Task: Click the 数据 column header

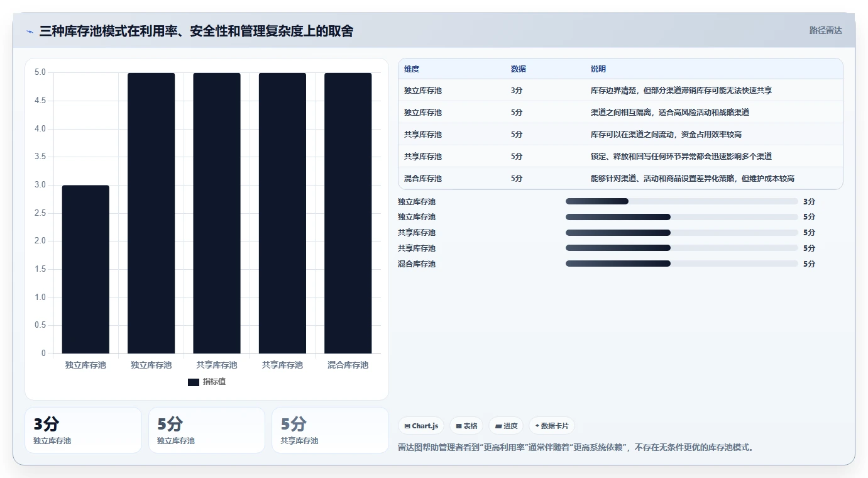Action: [x=519, y=69]
